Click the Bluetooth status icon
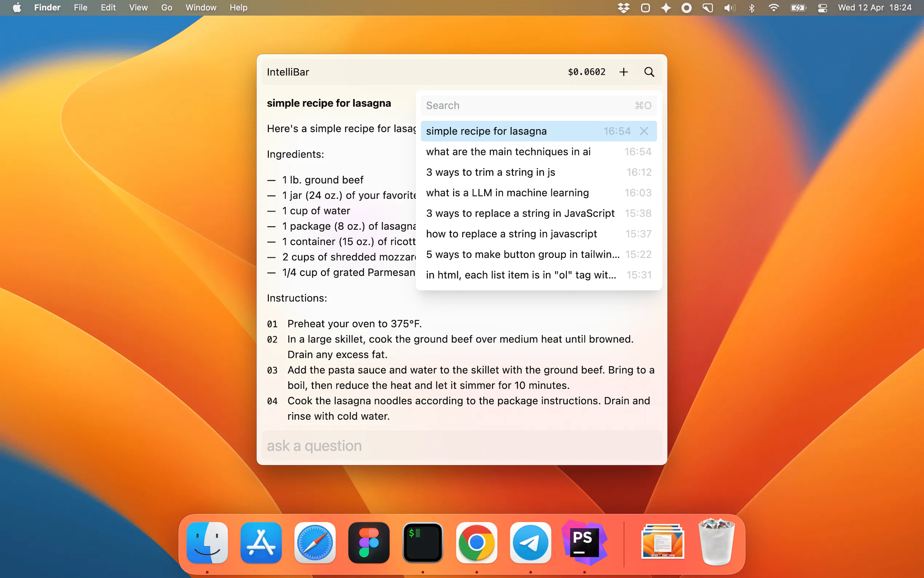 point(751,8)
